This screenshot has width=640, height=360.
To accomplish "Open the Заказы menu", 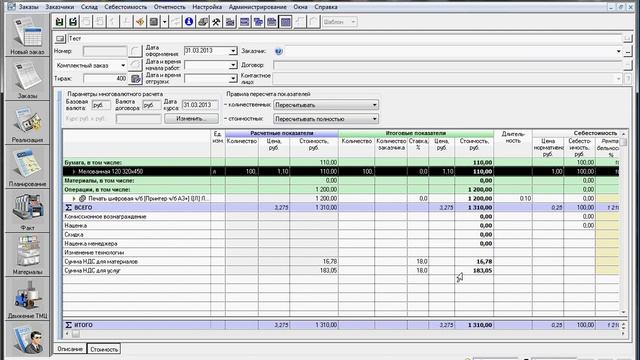I will (x=28, y=7).
